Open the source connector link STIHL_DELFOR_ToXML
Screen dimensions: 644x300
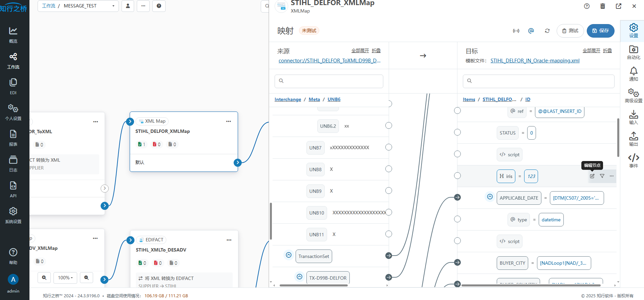point(329,61)
